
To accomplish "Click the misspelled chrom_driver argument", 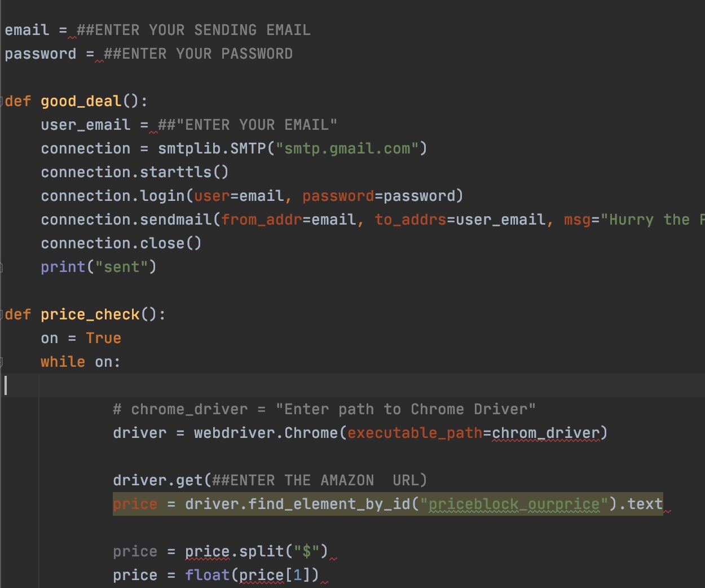I will [545, 433].
